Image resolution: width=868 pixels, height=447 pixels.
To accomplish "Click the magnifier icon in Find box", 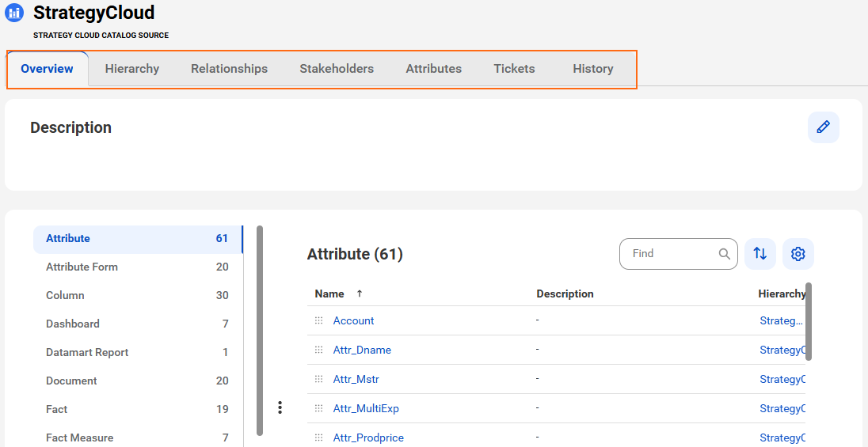I will click(724, 254).
